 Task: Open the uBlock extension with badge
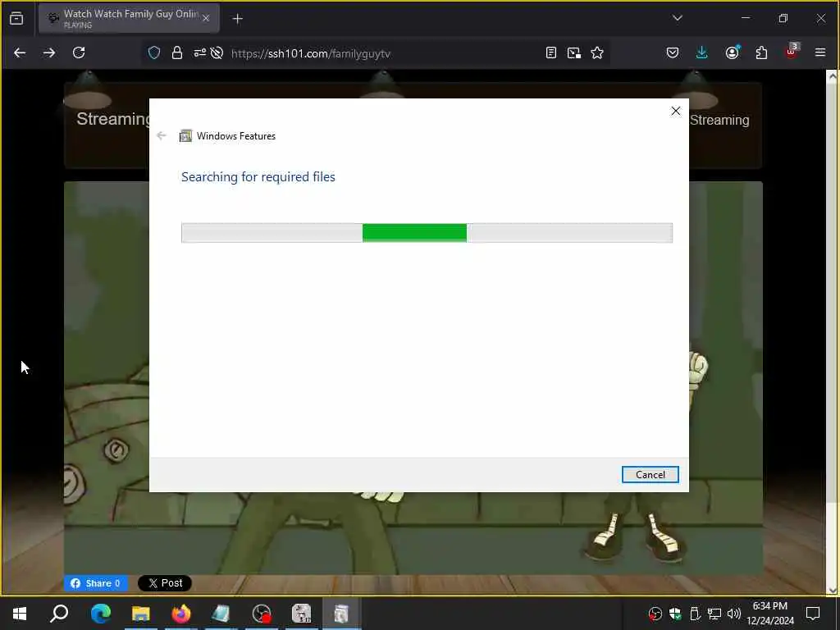(x=792, y=52)
